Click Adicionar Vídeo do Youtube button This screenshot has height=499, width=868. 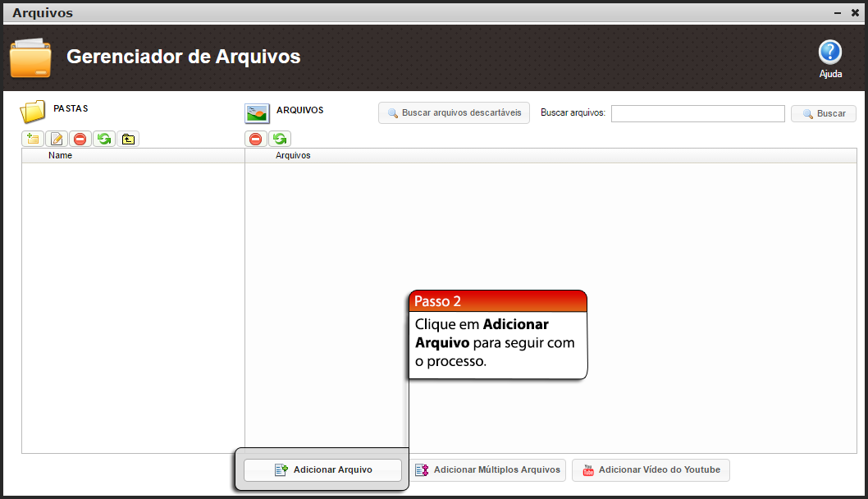point(651,470)
